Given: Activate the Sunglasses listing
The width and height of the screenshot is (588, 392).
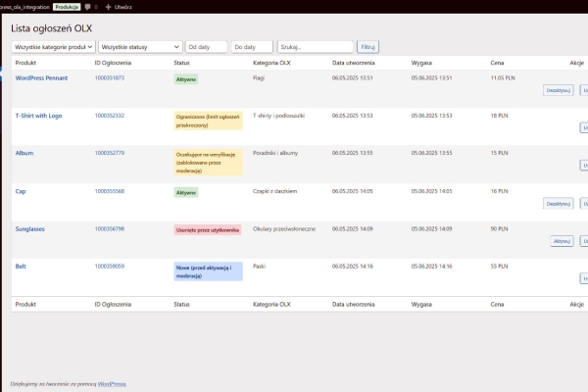Looking at the screenshot, I should click(562, 241).
